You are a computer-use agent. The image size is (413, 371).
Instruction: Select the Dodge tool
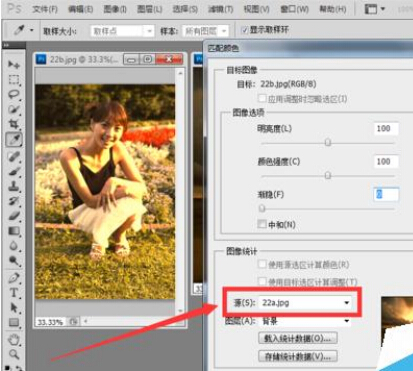14,261
